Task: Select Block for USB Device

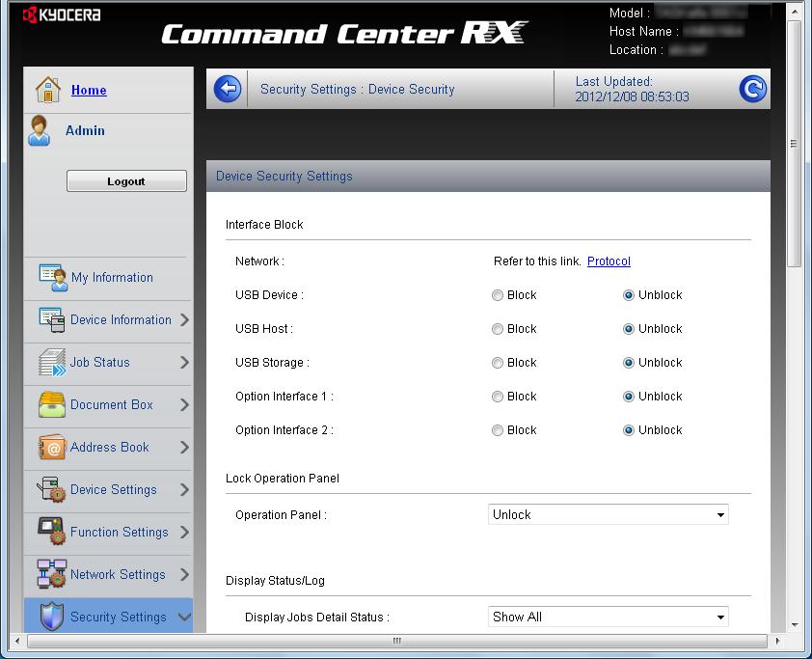Action: coord(498,295)
